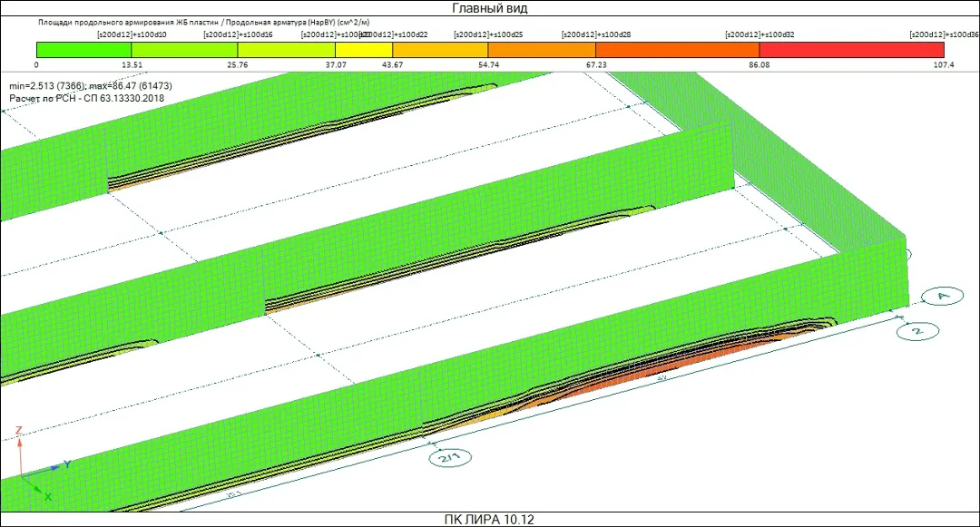Choose the orange 54.74–67.23 legend swatch
The width and height of the screenshot is (980, 527).
[542, 50]
